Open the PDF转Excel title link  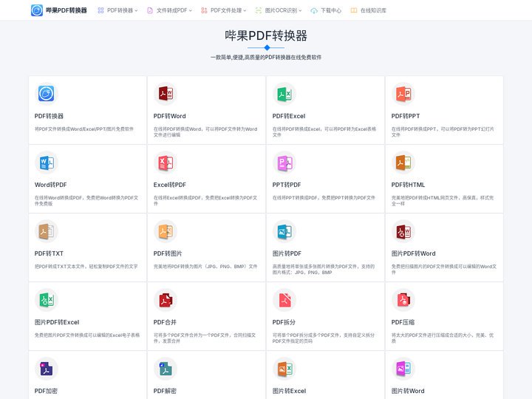289,116
